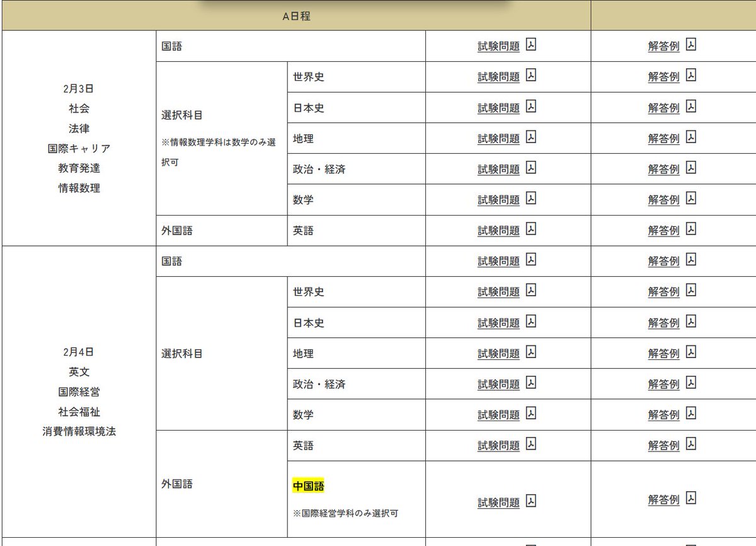Click the 解答例 link for 政治・経済 on 2月4日
This screenshot has width=756, height=546.
coord(665,383)
